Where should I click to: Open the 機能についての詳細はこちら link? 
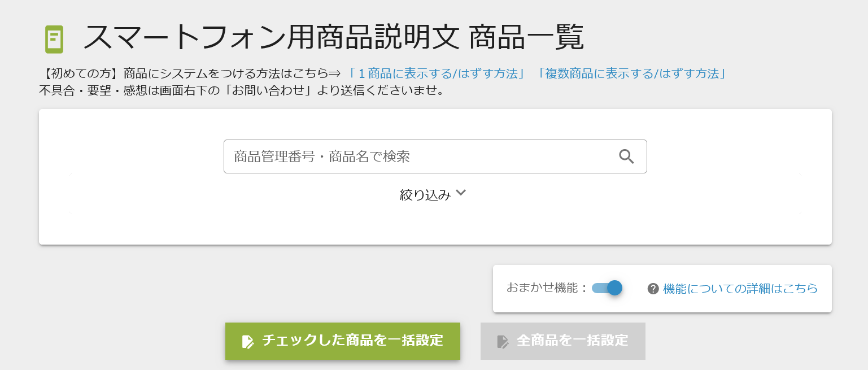tap(740, 289)
